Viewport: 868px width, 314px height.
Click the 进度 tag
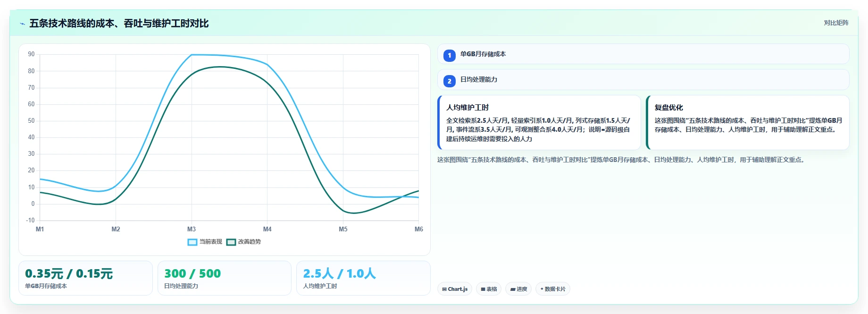click(518, 289)
